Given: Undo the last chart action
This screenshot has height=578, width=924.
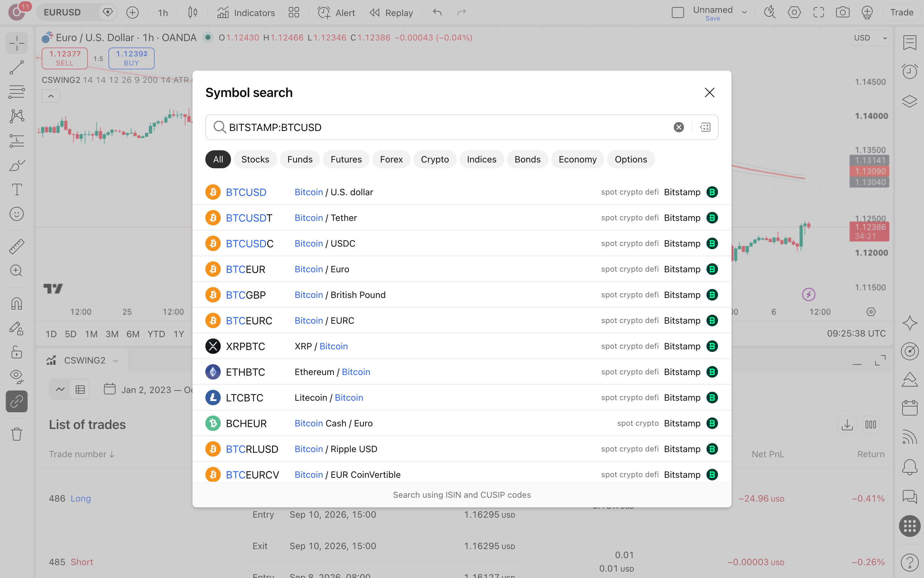Looking at the screenshot, I should click(x=437, y=13).
